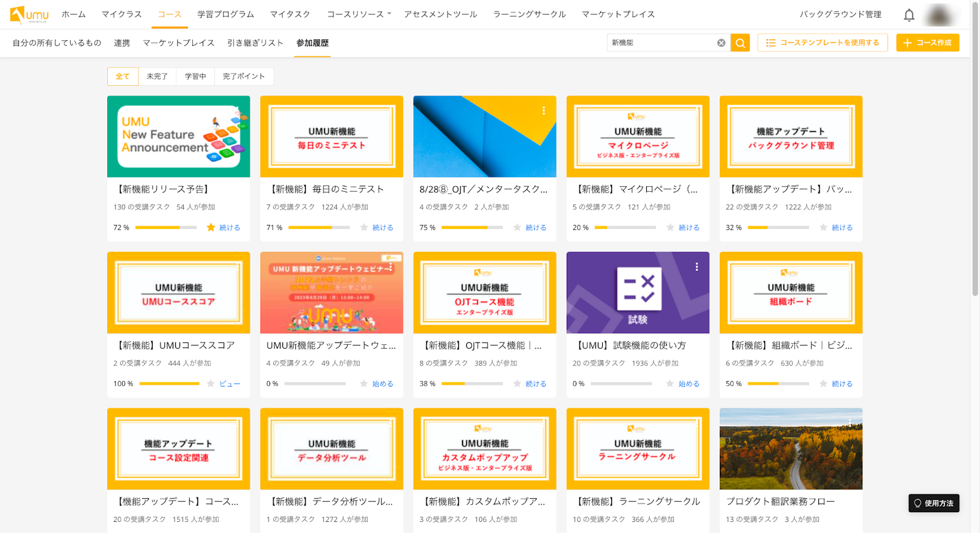Click 続ける on 組織ボード card
Image resolution: width=980 pixels, height=533 pixels.
(842, 384)
